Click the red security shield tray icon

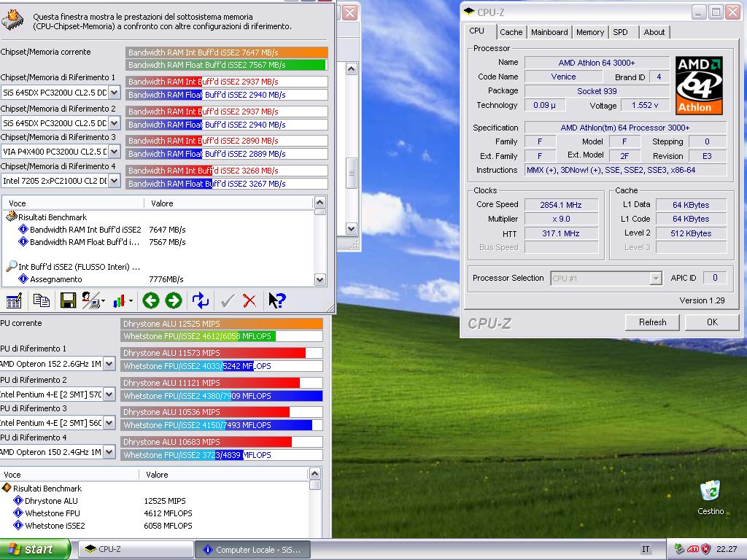point(706,549)
